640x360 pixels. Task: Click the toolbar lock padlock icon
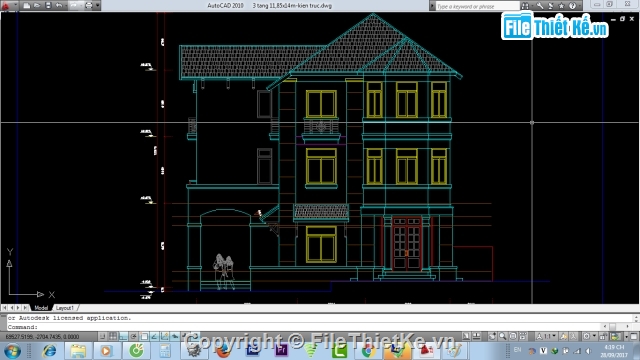[603, 336]
